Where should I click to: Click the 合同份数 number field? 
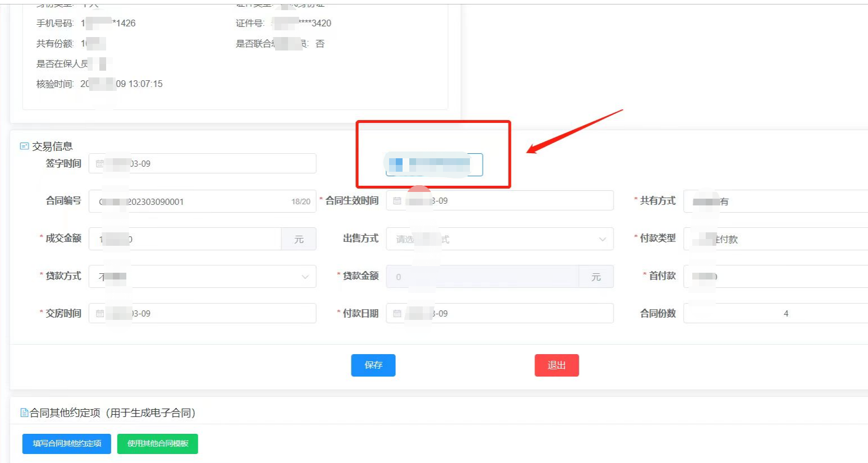[775, 313]
